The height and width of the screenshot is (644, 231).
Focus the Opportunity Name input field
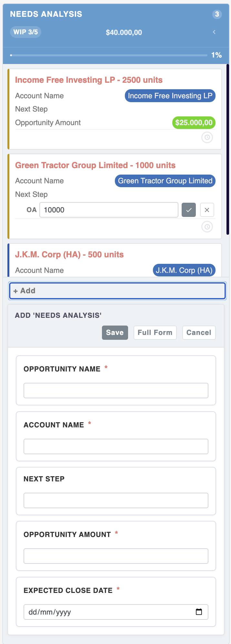[116, 391]
